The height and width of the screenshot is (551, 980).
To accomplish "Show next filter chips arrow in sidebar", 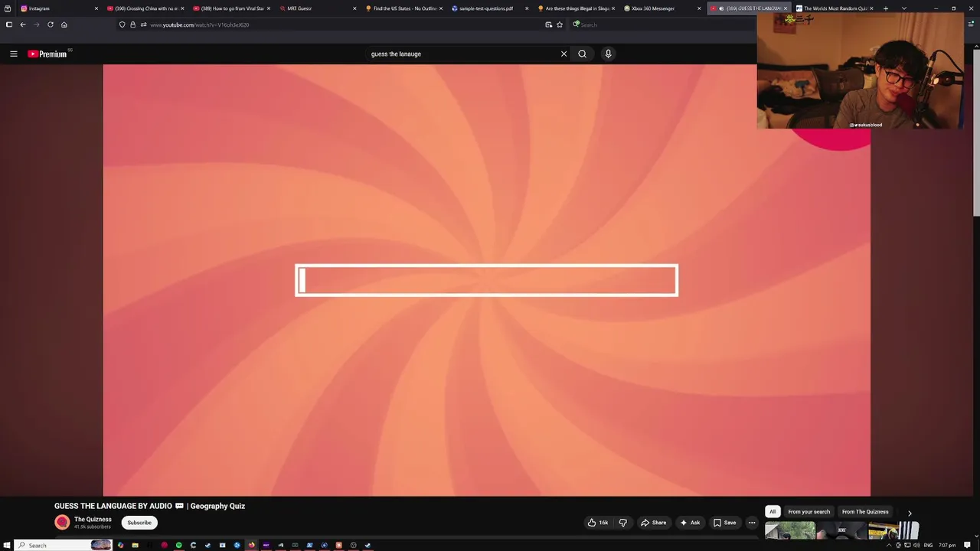I will (910, 513).
